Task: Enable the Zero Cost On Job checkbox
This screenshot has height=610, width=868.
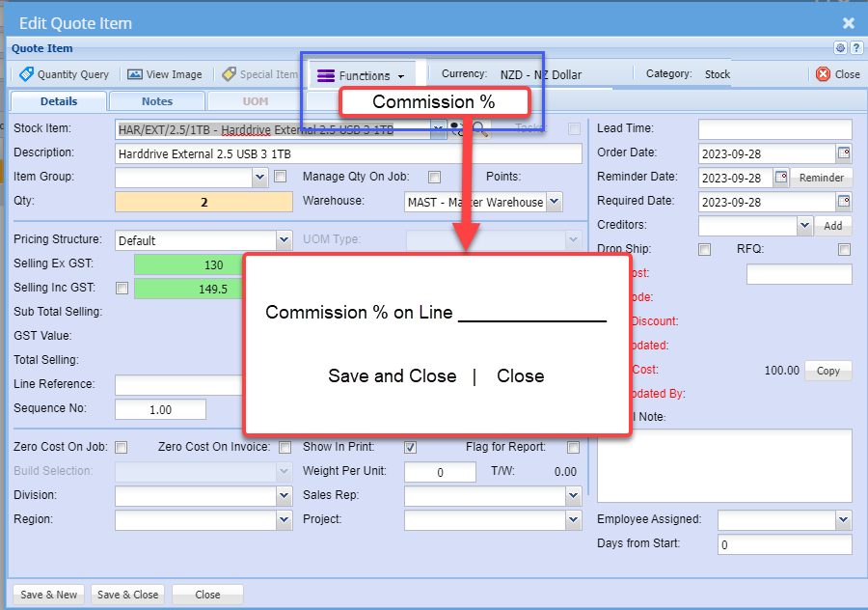Action: [122, 447]
